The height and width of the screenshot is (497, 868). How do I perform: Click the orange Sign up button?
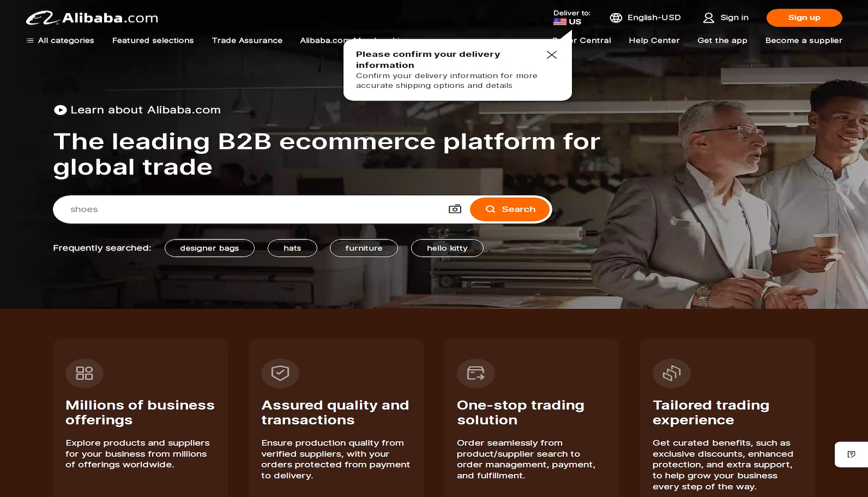[x=804, y=18]
